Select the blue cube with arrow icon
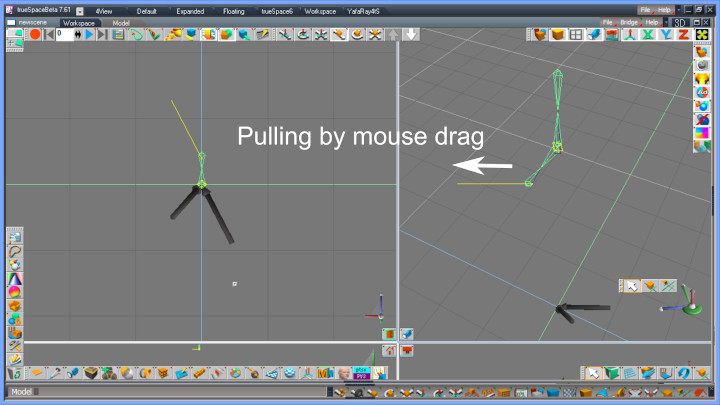 point(244,34)
